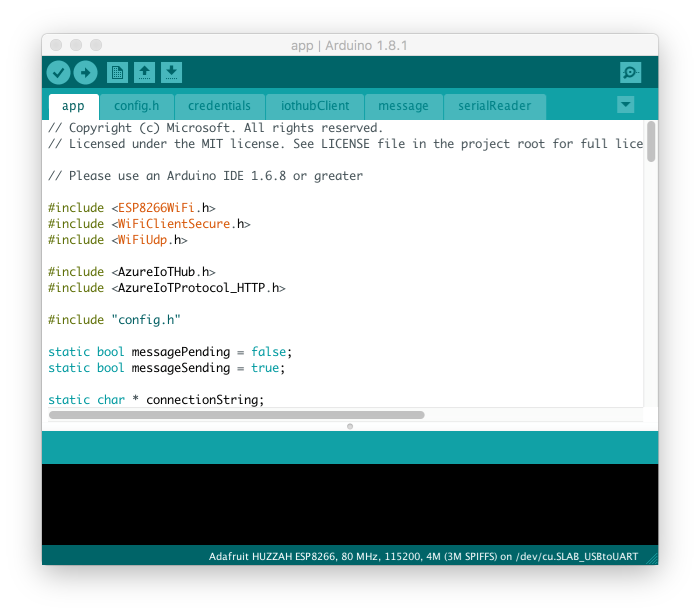This screenshot has height=615, width=700.
Task: Click the connectionString declaration line
Action: [x=156, y=399]
